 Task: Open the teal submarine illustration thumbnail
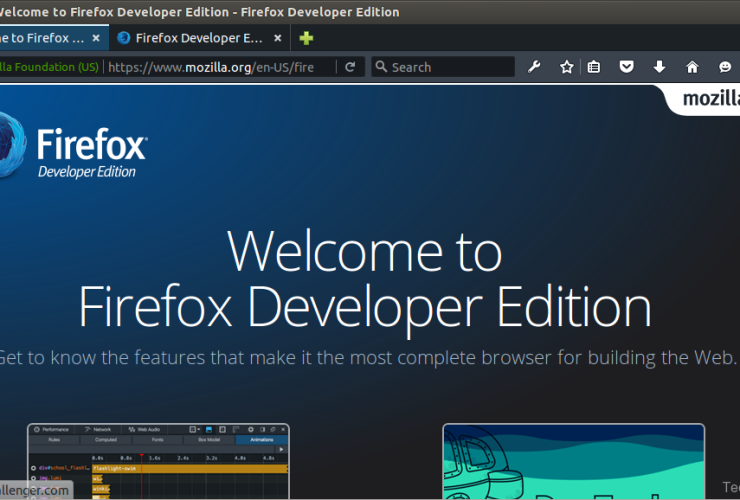(573, 461)
